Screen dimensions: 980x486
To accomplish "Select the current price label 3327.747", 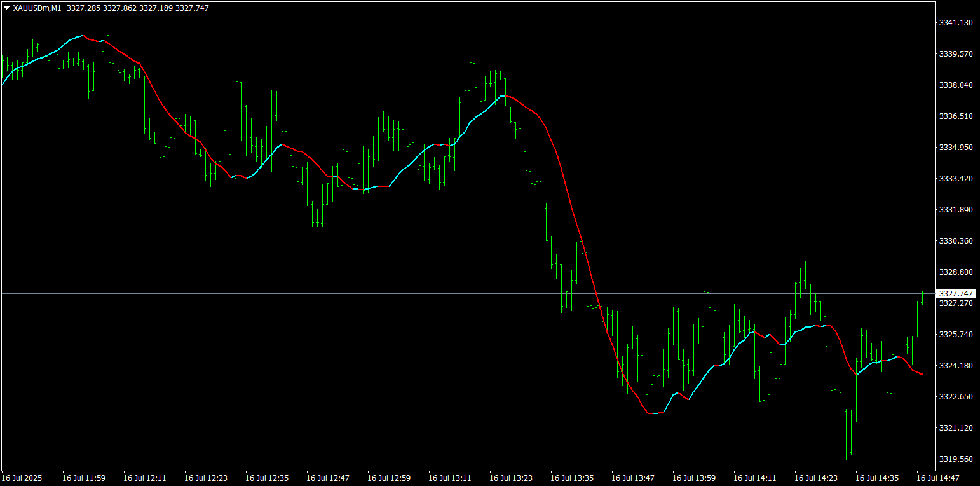I will coord(956,293).
